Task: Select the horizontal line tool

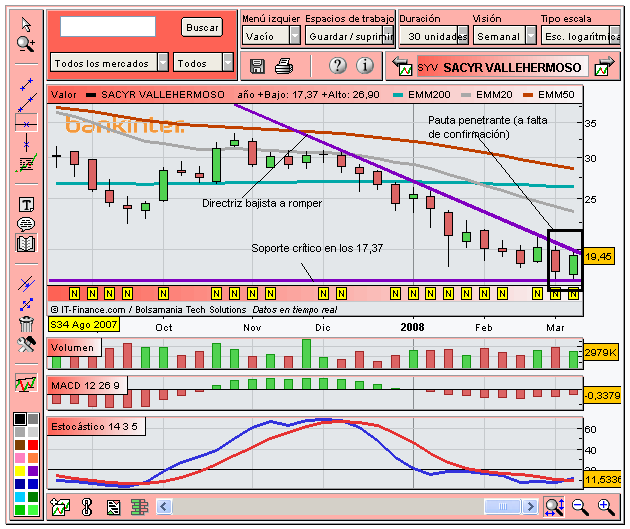Action: 26,124
